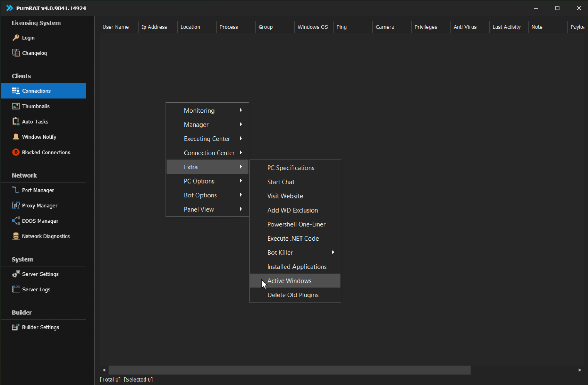Click the Login key icon
This screenshot has height=385, width=588.
[16, 37]
